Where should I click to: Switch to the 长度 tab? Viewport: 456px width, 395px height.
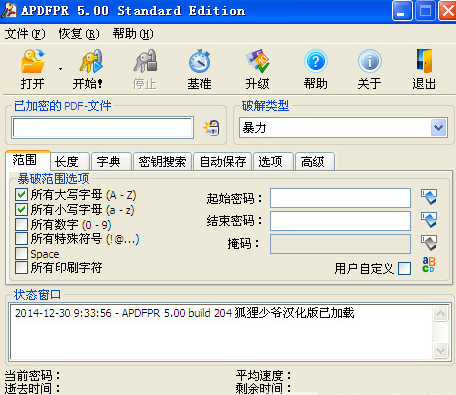[70, 162]
